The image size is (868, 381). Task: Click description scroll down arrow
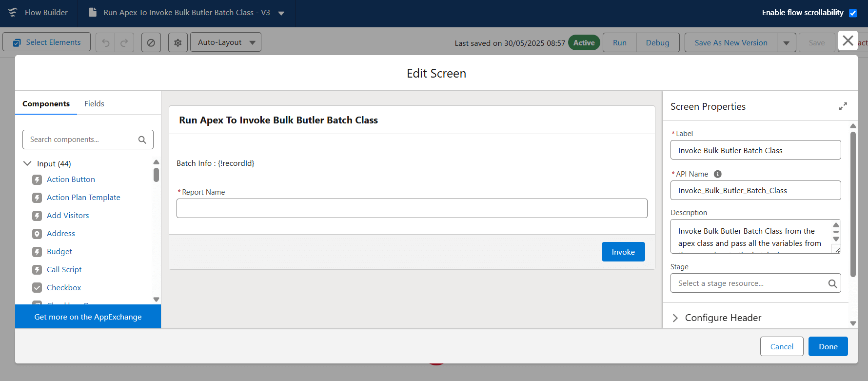[x=836, y=239]
